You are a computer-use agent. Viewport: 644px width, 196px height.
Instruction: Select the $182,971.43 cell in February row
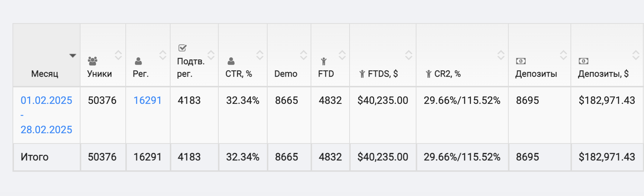click(x=607, y=100)
